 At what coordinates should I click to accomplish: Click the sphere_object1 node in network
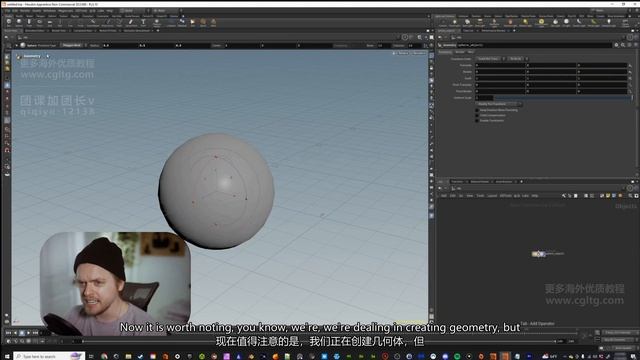(x=539, y=254)
